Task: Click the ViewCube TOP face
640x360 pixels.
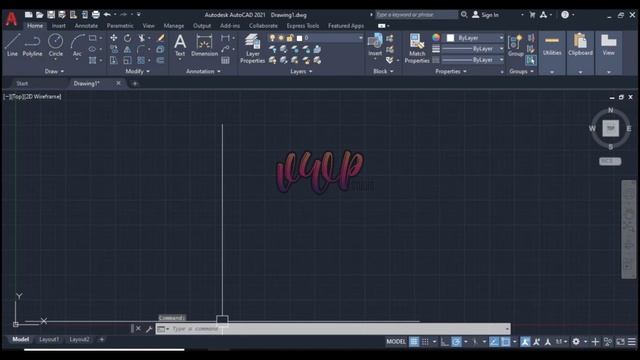Action: [611, 128]
